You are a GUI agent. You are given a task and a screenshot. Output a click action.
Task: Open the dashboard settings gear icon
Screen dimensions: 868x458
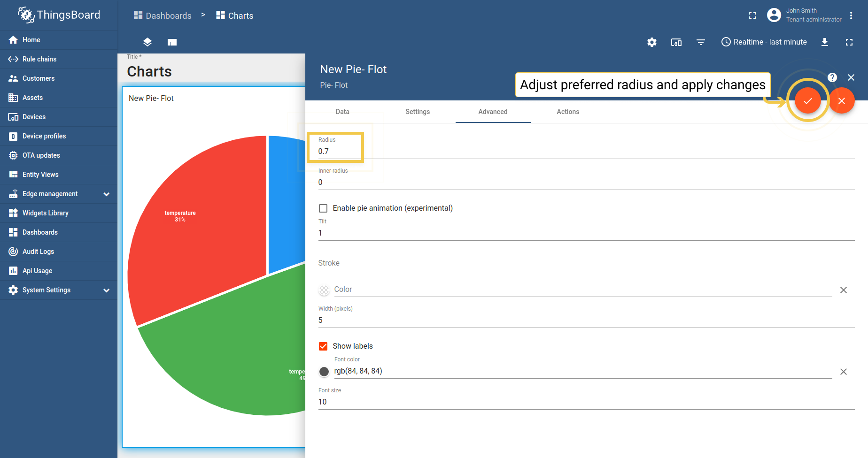click(652, 42)
